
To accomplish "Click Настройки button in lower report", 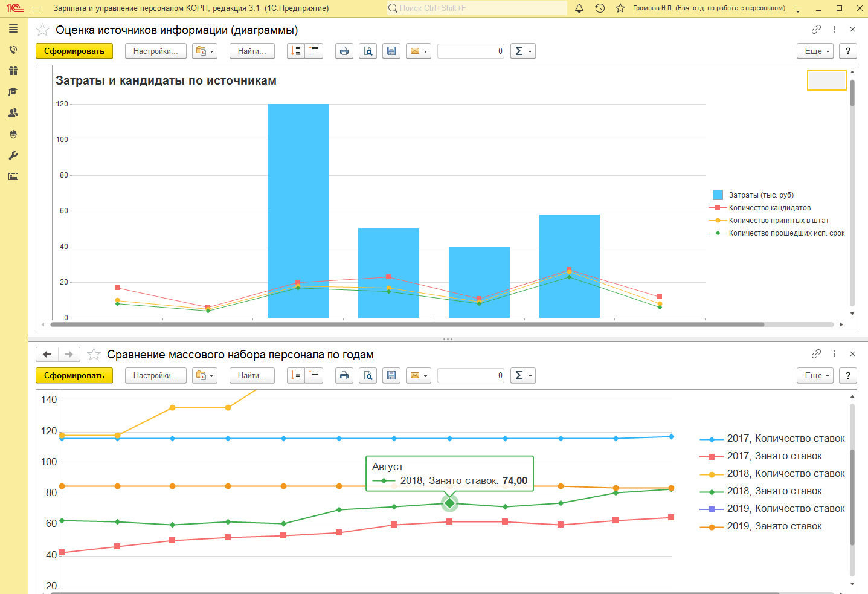I will tap(155, 376).
